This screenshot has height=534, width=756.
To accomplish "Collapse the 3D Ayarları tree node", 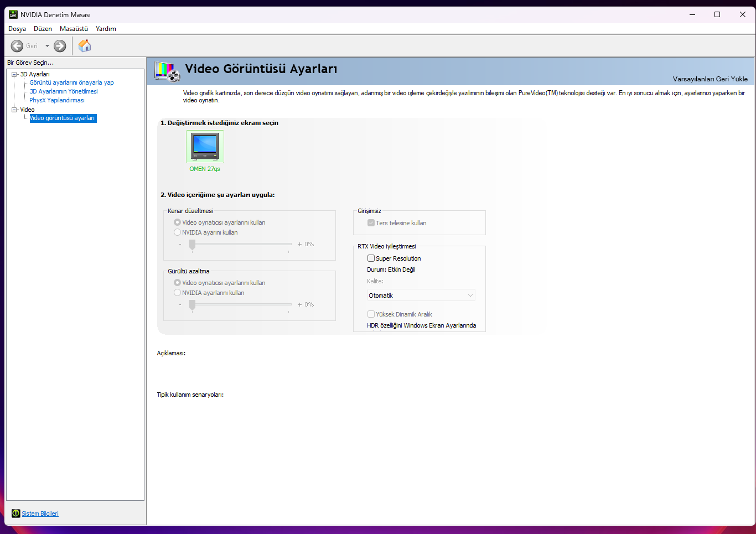I will (x=14, y=74).
